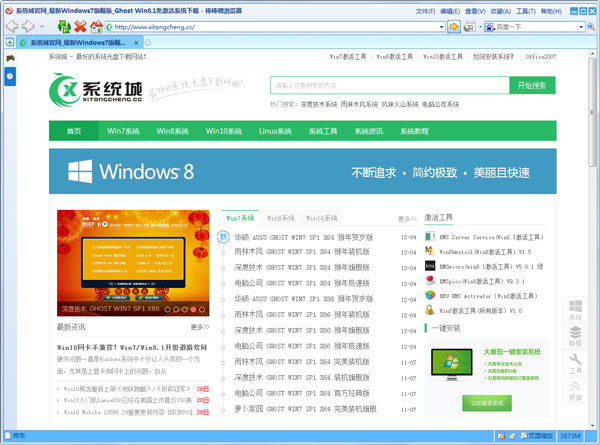The width and height of the screenshot is (600, 445).
Task: Open the blue clock history sidebar icon
Action: [10, 76]
